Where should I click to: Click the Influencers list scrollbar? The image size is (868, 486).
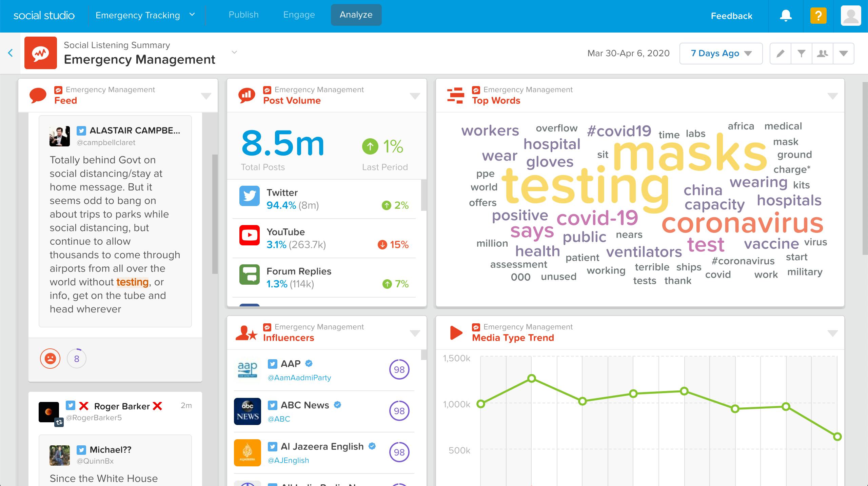423,355
